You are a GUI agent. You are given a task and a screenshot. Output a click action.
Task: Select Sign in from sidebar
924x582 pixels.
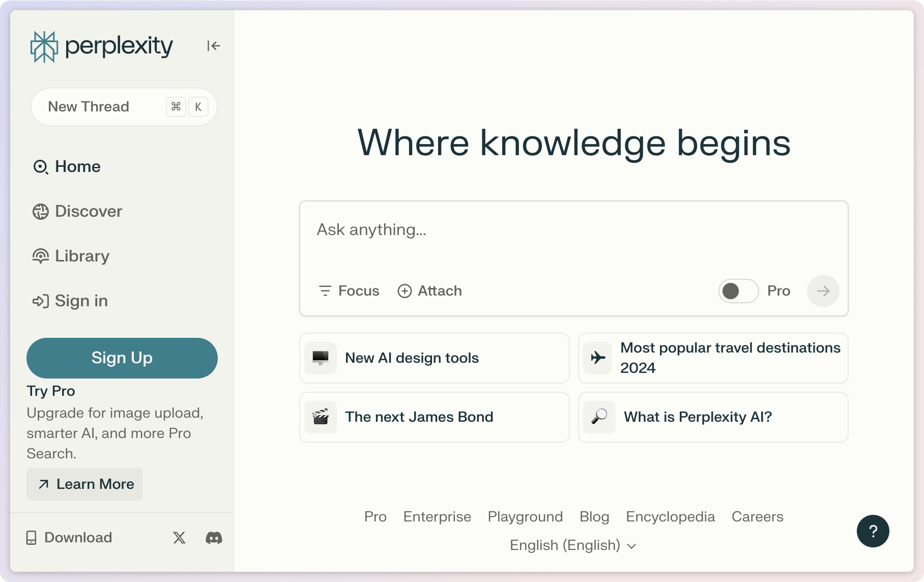[x=70, y=301]
